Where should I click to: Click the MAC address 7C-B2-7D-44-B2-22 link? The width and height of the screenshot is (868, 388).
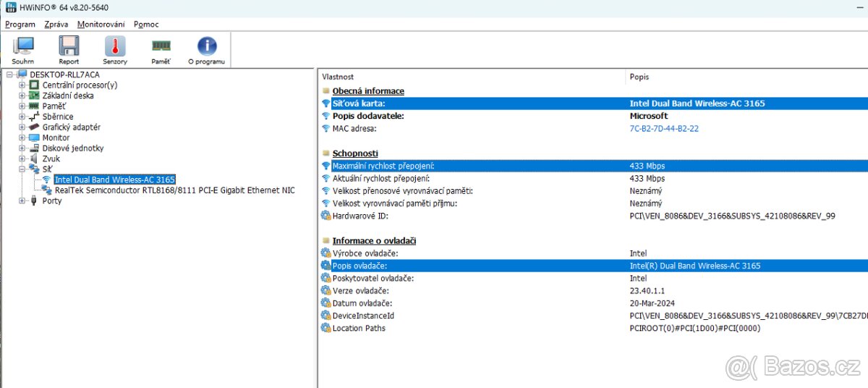(x=664, y=128)
